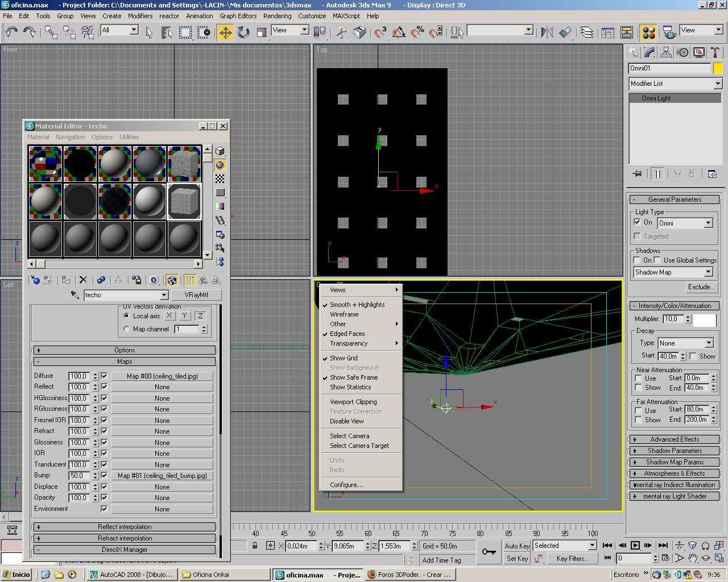Expand the Advanced Effects rollout

675,439
